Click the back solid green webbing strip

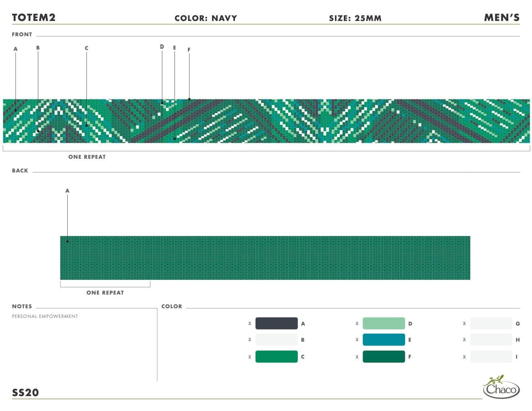[x=265, y=258]
